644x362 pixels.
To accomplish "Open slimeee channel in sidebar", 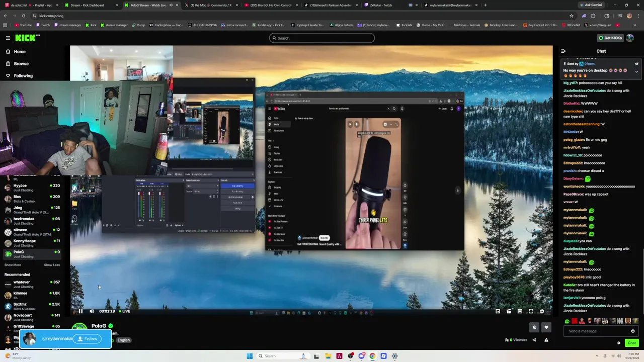I will (x=33, y=232).
